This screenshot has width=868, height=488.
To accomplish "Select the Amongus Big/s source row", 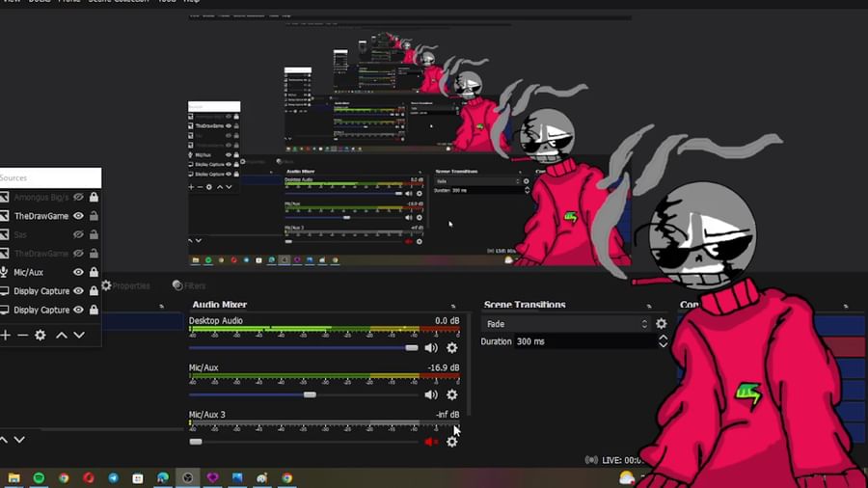I will coord(50,197).
